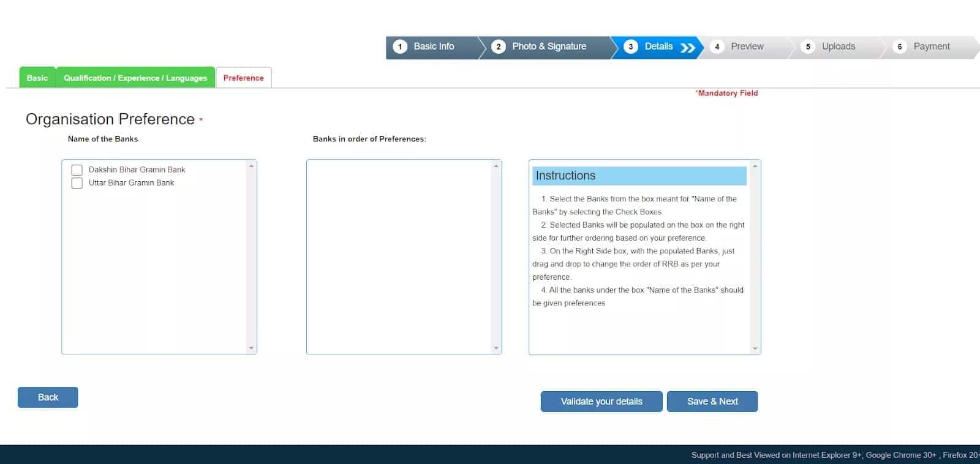
Task: Click the double chevron arrows beside Details
Action: click(x=688, y=47)
